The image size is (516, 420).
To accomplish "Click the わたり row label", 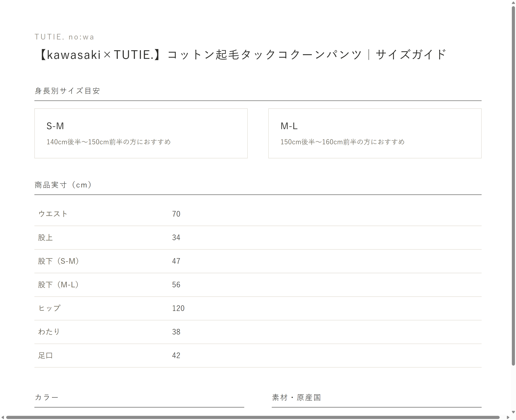I will coord(49,332).
